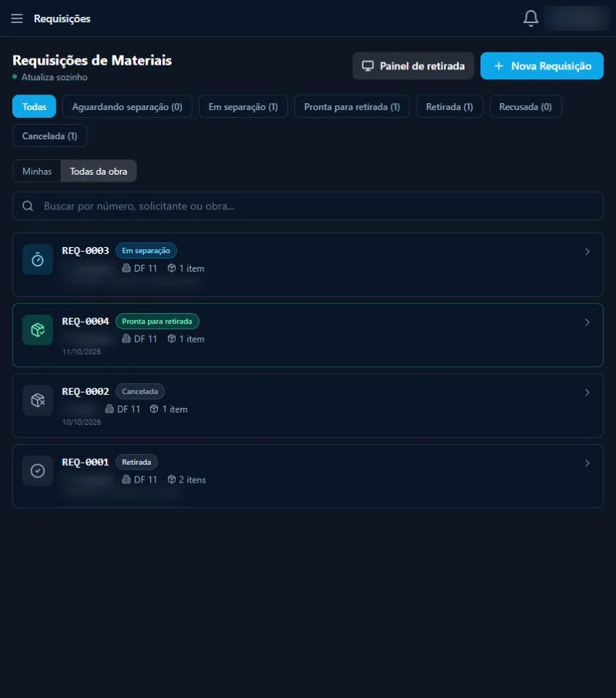Click the box icon beside REQ-0002's 1 item
The width and height of the screenshot is (616, 698).
[154, 409]
